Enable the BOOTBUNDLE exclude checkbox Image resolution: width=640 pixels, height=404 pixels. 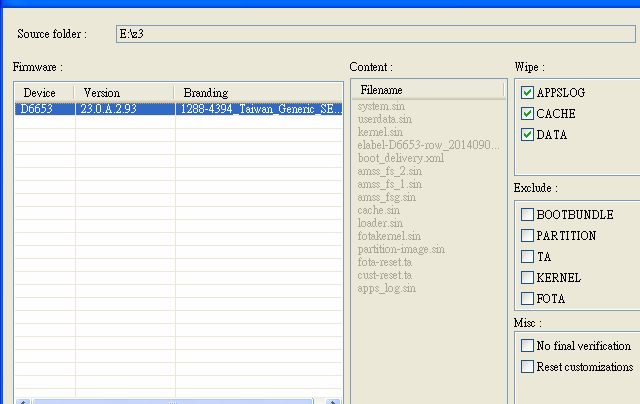pos(527,215)
